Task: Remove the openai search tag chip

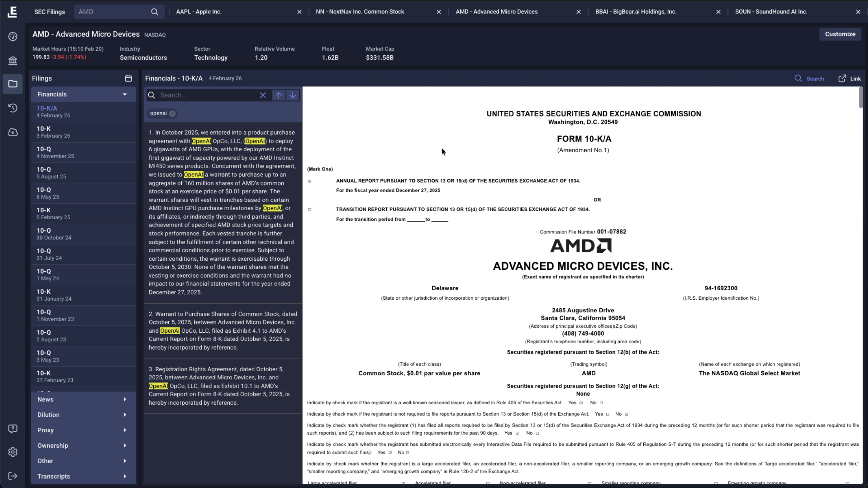Action: point(172,113)
